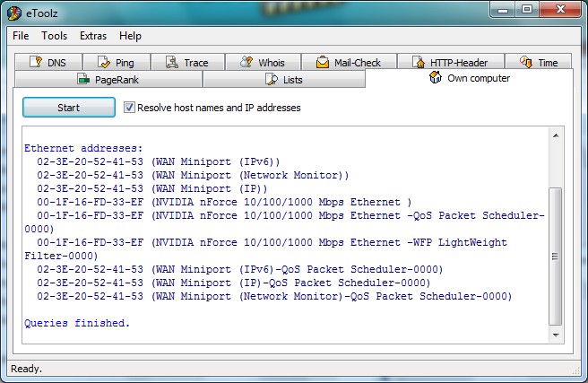Select the Mail-Check tab
Viewport: 588px width, 383px height.
click(349, 62)
